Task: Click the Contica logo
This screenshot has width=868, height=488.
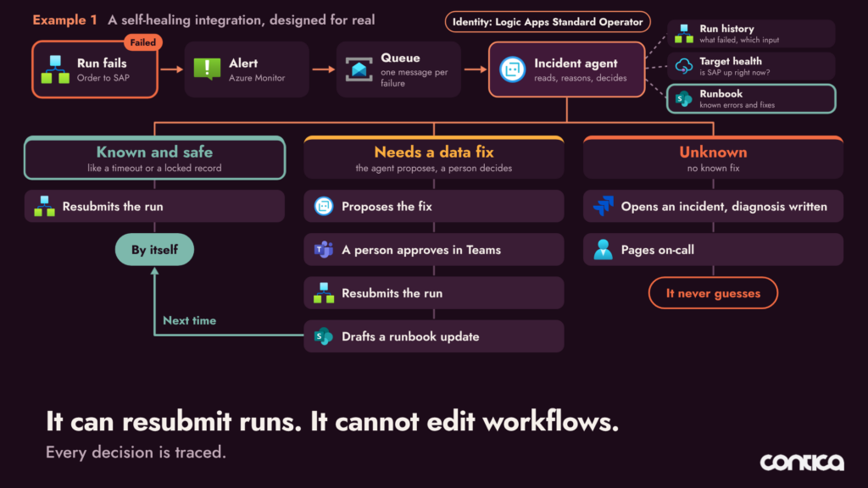Action: pos(802,463)
